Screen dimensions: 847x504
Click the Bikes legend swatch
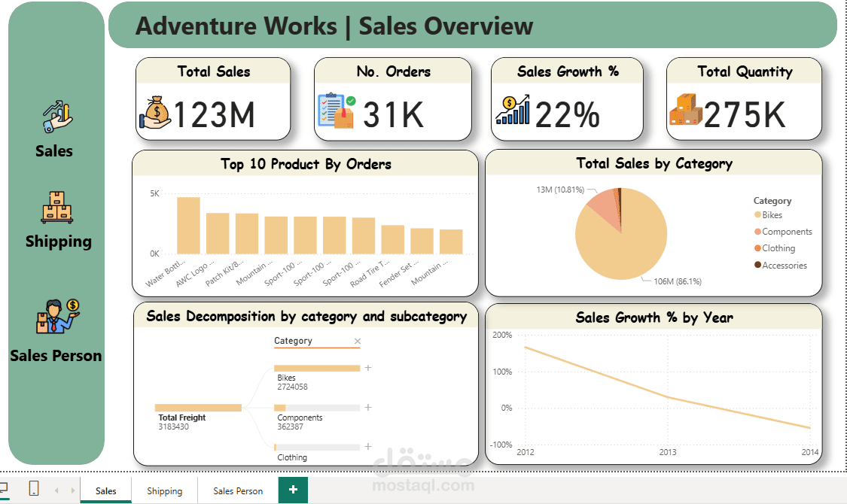(758, 215)
